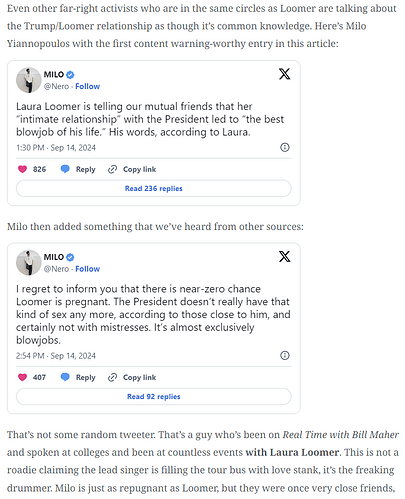Click the info icon on the 2:54 PM tweet
Image resolution: width=405 pixels, height=499 pixels.
(x=285, y=355)
